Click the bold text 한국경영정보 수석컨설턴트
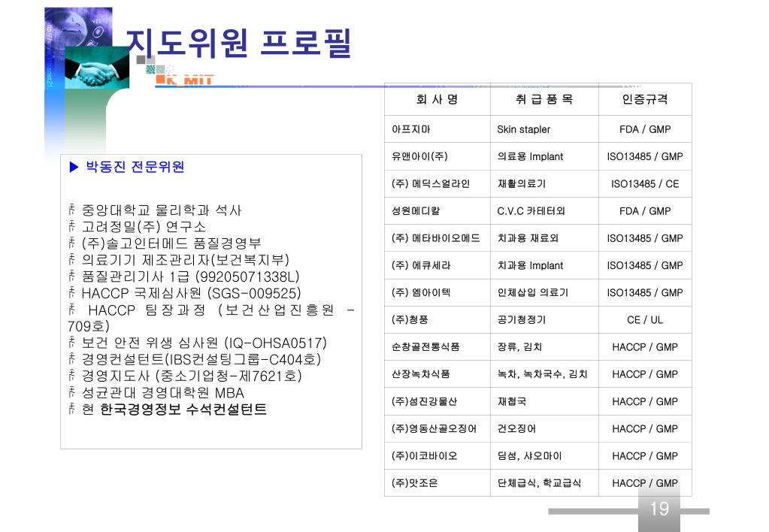The width and height of the screenshot is (769, 532). point(183,410)
